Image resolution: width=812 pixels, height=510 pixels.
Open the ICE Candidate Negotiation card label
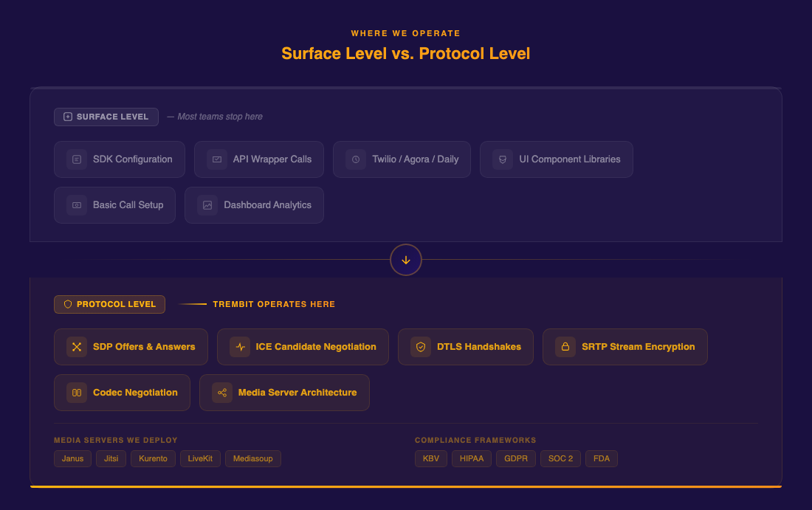[x=316, y=347]
